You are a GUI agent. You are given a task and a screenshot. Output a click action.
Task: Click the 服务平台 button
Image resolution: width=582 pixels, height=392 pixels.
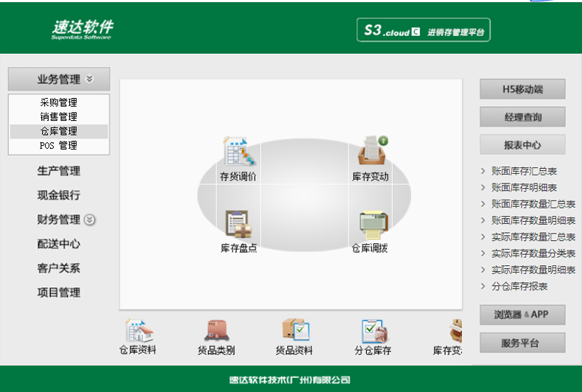point(522,343)
